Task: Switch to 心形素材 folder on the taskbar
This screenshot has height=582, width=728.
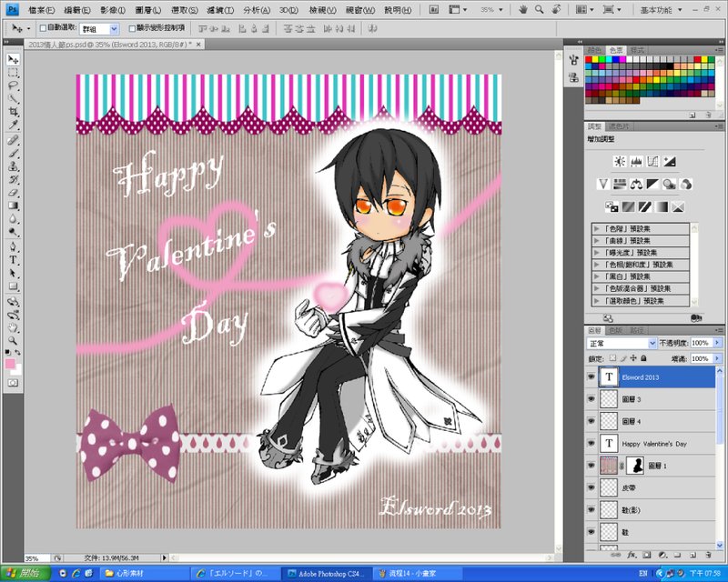Action: [x=145, y=573]
